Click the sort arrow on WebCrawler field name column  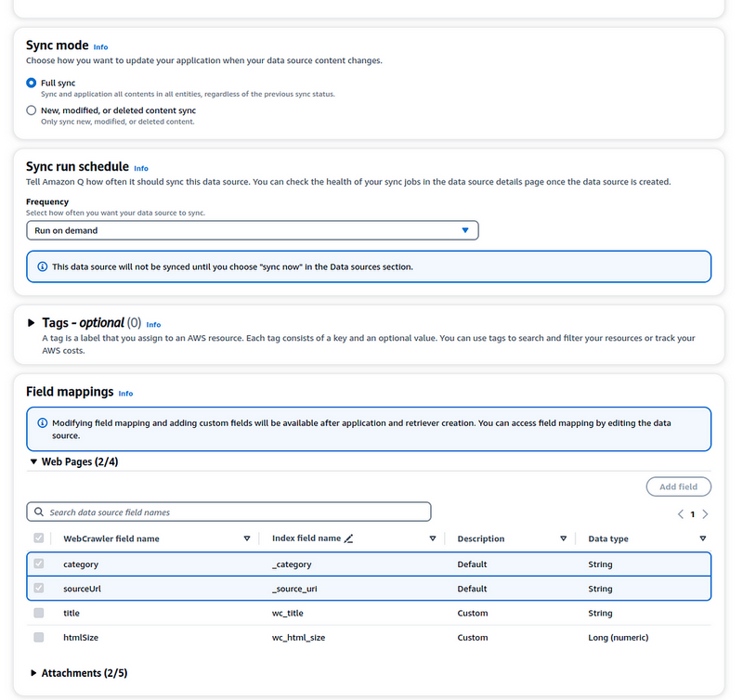coord(247,538)
